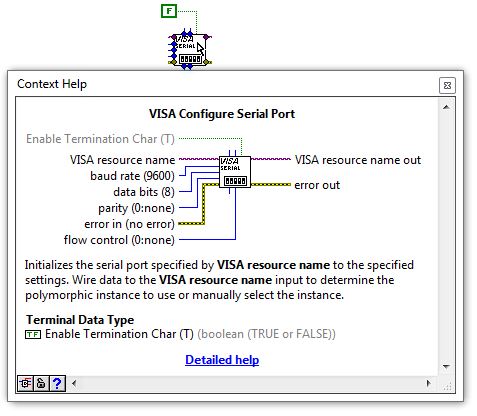This screenshot has width=477, height=416.
Task: Close the Context Help window
Action: pyautogui.click(x=447, y=86)
